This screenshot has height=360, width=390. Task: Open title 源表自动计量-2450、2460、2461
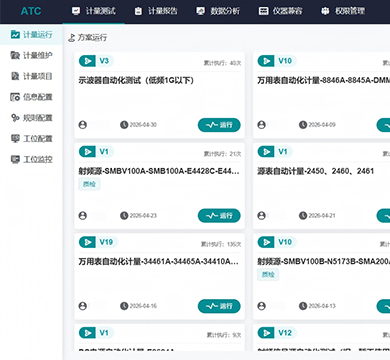(315, 171)
